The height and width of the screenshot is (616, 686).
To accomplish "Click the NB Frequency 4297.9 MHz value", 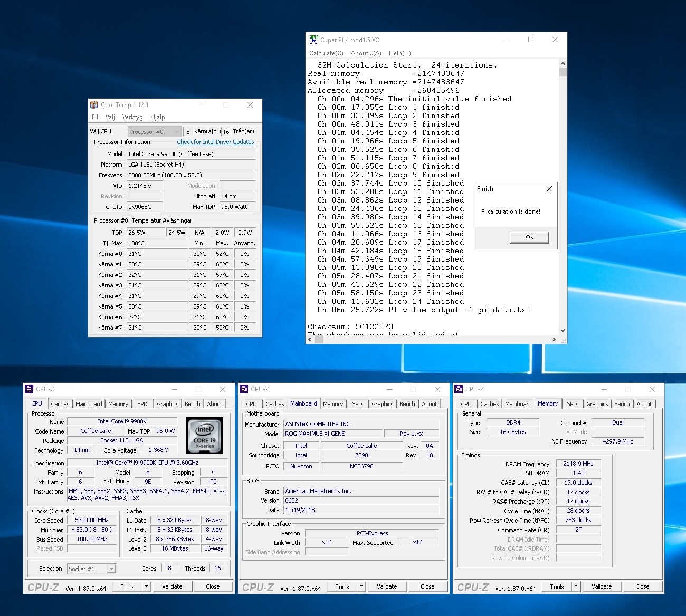I will click(x=617, y=441).
